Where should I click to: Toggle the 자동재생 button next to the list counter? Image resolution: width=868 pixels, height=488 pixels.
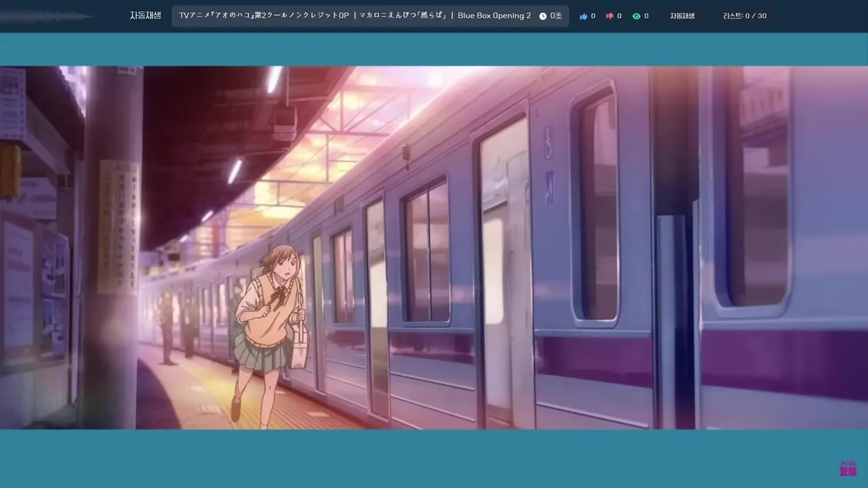pyautogui.click(x=682, y=16)
